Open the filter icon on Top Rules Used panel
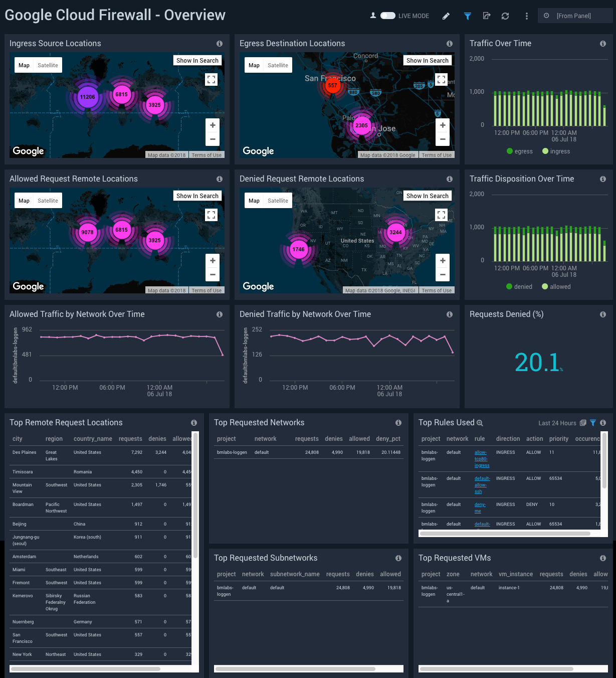Viewport: 616px width, 678px height. click(x=593, y=423)
